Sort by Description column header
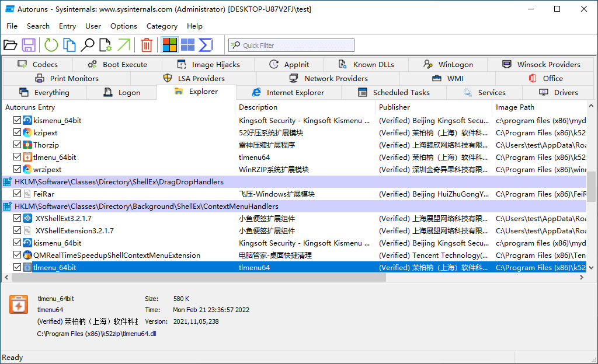This screenshot has height=364, width=598. (x=305, y=107)
